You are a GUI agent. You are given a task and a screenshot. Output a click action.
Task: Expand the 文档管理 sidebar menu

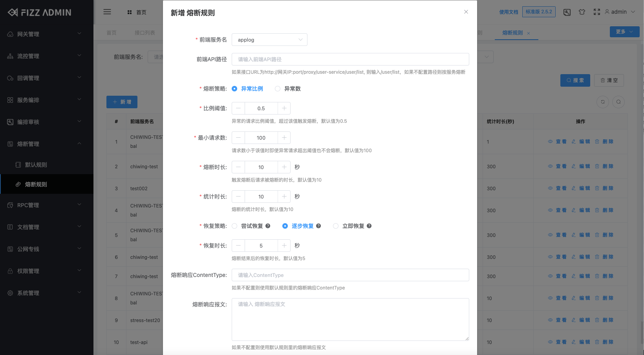pos(47,227)
